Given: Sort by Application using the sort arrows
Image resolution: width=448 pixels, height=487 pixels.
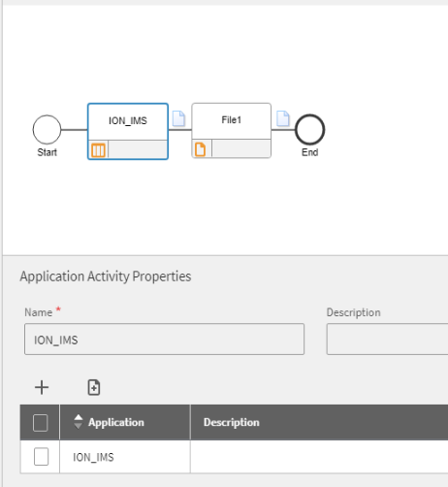Looking at the screenshot, I should (x=79, y=422).
